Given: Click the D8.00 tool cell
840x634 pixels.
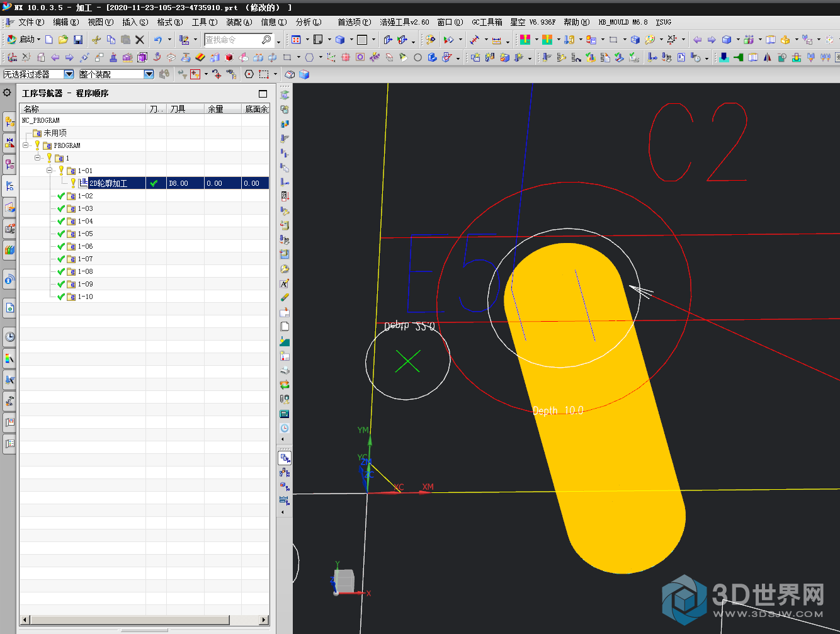Looking at the screenshot, I should [x=185, y=183].
